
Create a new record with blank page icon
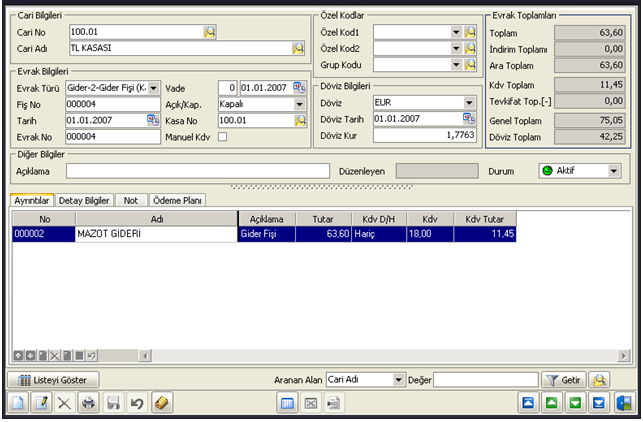click(x=18, y=403)
